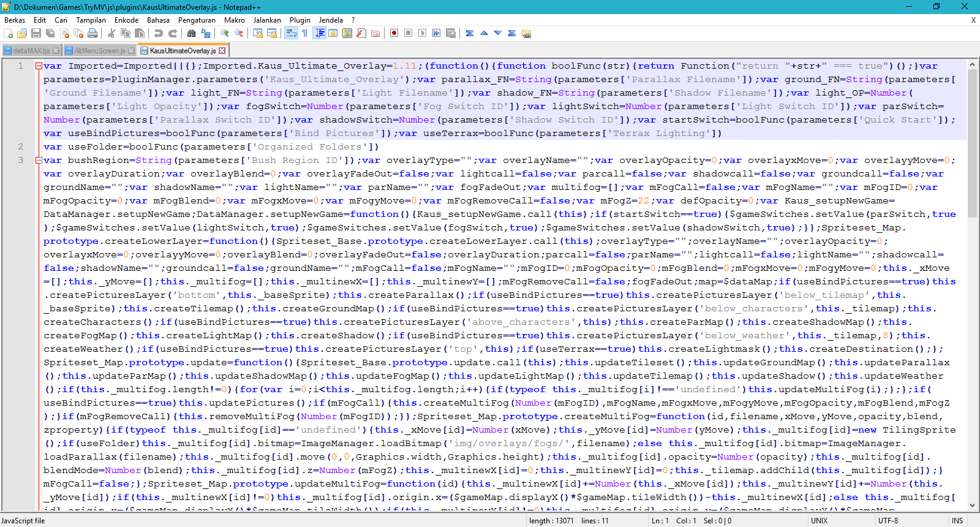Screen dimensions: 980x527
Task: Collapse the fold marker on line 1
Action: 39,66
